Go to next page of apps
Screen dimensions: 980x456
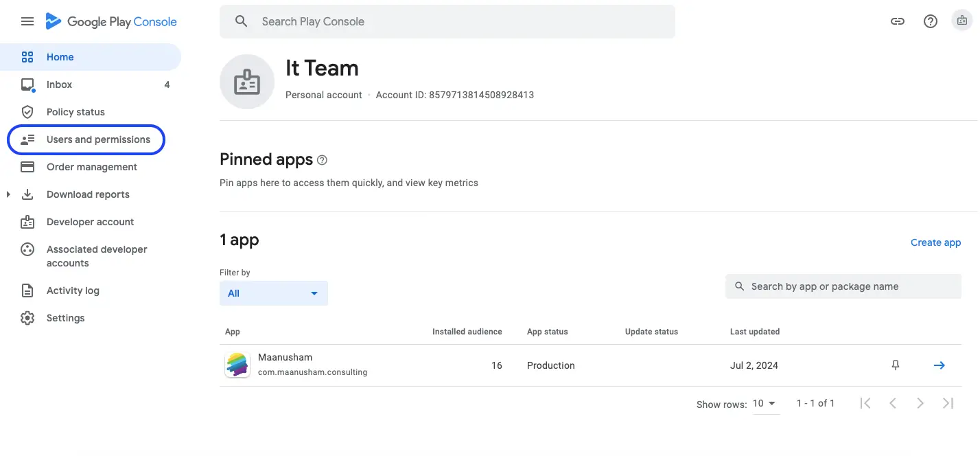pos(920,403)
